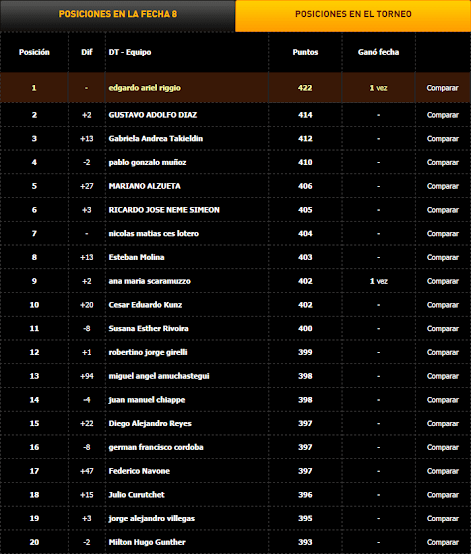Compare with Cesar Eduardo Kunz
Viewport: 471px width, 554px height.
[x=442, y=305]
